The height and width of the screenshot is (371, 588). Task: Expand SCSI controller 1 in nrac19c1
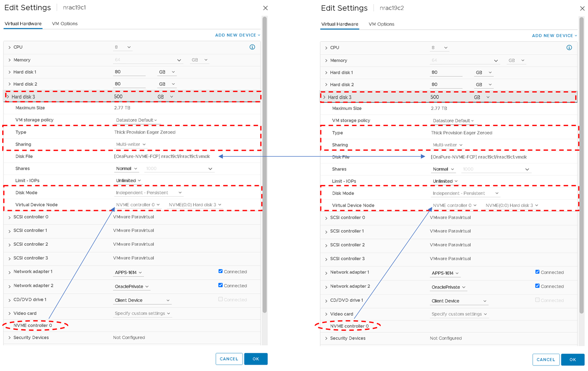click(x=9, y=231)
